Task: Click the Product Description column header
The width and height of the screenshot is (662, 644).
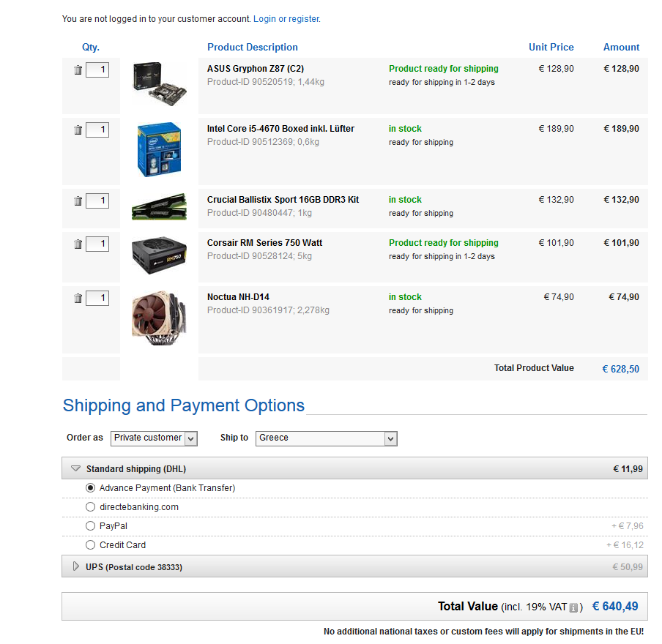Action: point(253,48)
